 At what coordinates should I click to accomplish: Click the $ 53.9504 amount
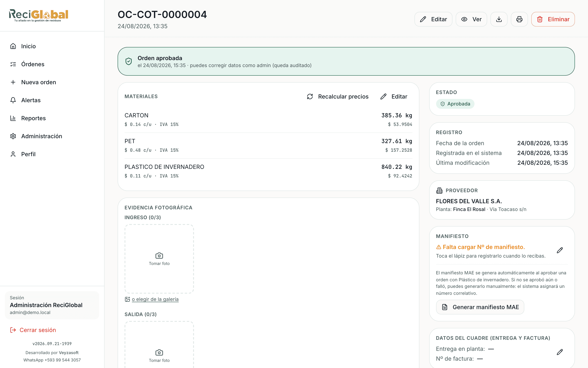400,124
